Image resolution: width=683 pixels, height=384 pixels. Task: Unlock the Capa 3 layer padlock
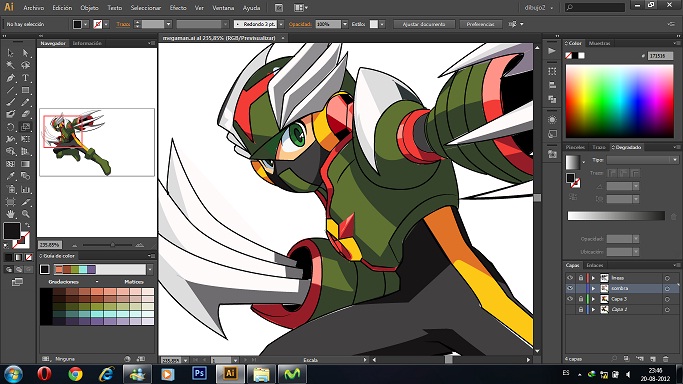coord(581,299)
